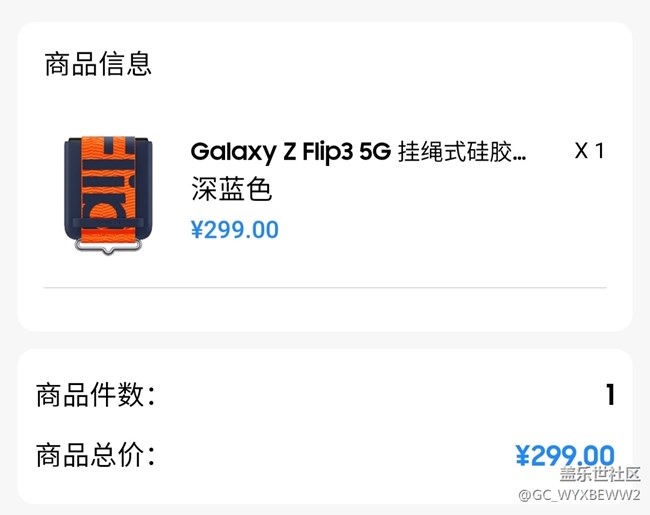Click the 商品件数 label

pyautogui.click(x=96, y=395)
